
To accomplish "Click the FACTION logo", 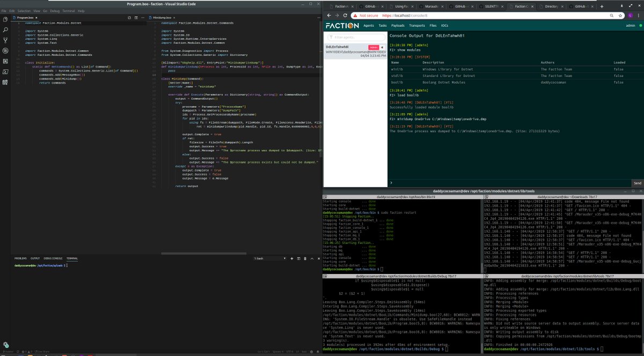I will 342,25.
